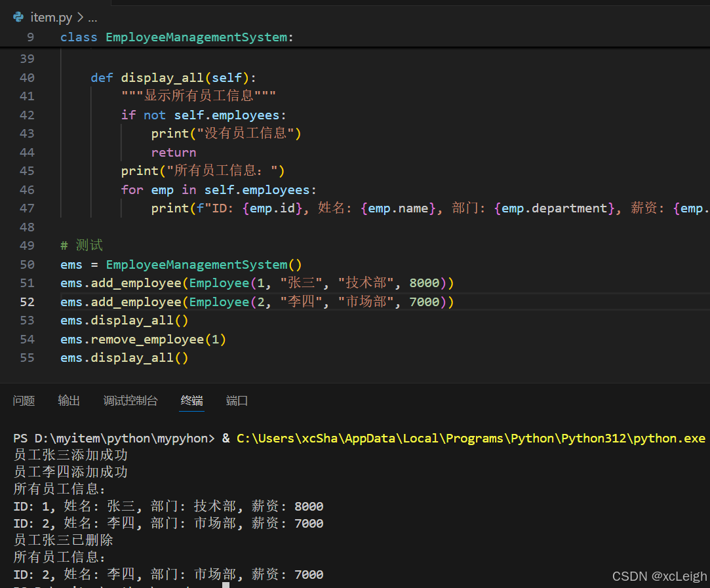Click add_employee line with 李四
The width and height of the screenshot is (710, 588).
click(x=257, y=302)
